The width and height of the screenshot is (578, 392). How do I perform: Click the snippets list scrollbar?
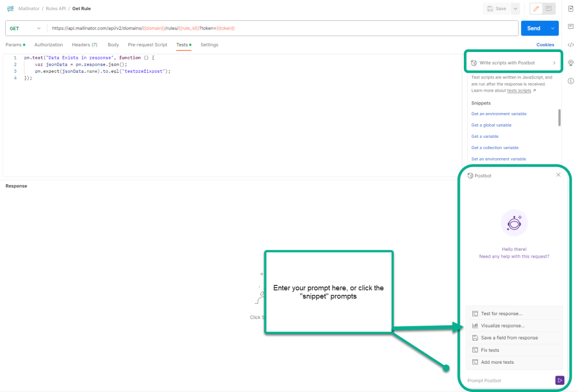pos(559,117)
